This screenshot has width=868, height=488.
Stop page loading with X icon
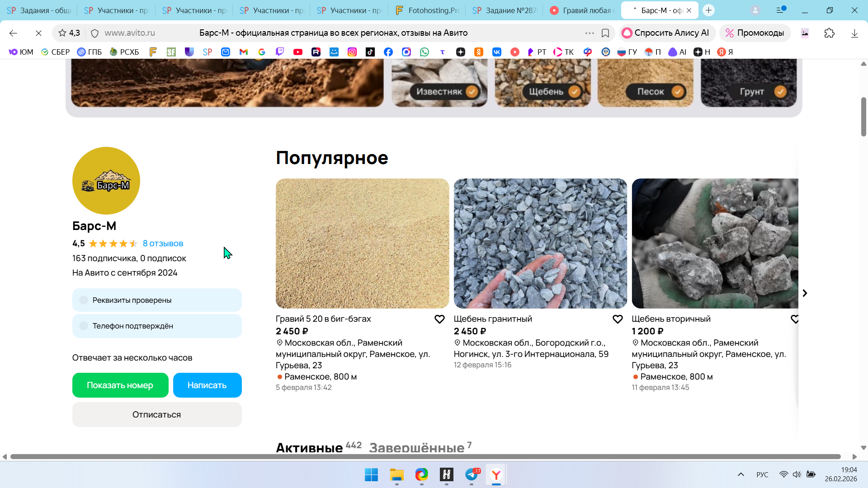(38, 33)
